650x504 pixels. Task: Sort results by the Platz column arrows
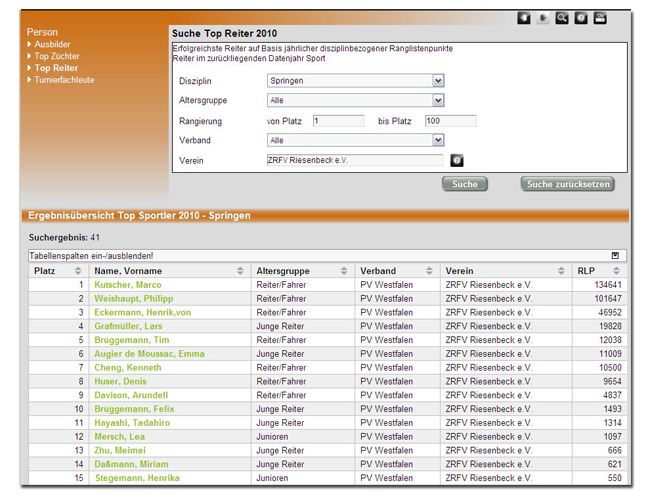coord(78,271)
